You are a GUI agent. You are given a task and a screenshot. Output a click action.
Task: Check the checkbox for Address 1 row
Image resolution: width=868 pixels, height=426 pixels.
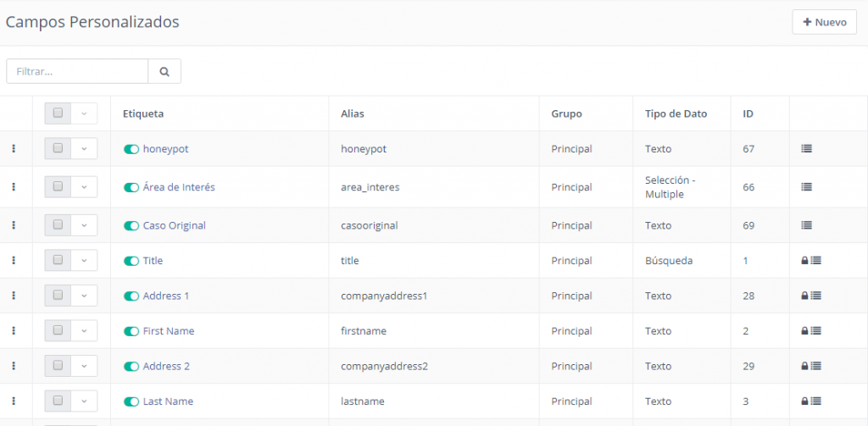pyautogui.click(x=58, y=296)
